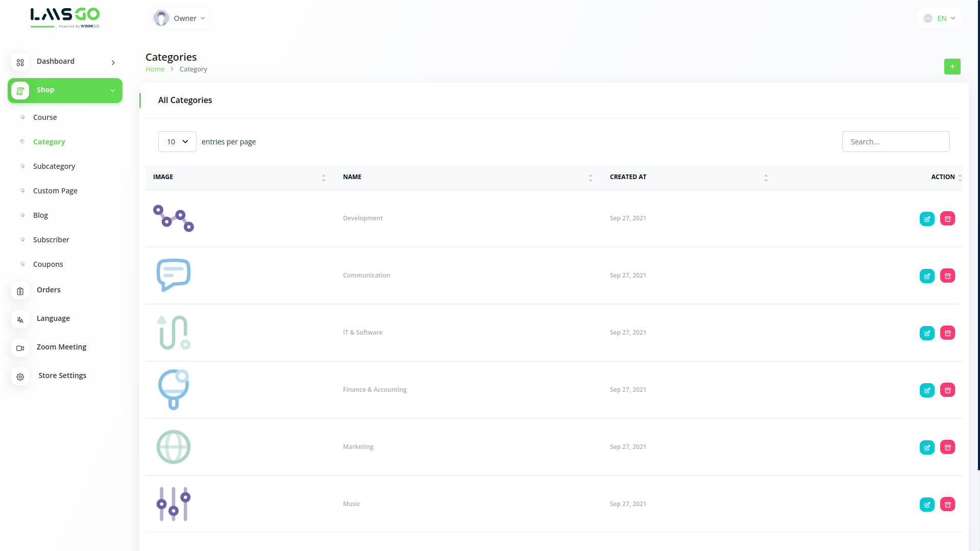Open Zoom Meeting in sidebar
This screenshot has height=551, width=980.
61,347
